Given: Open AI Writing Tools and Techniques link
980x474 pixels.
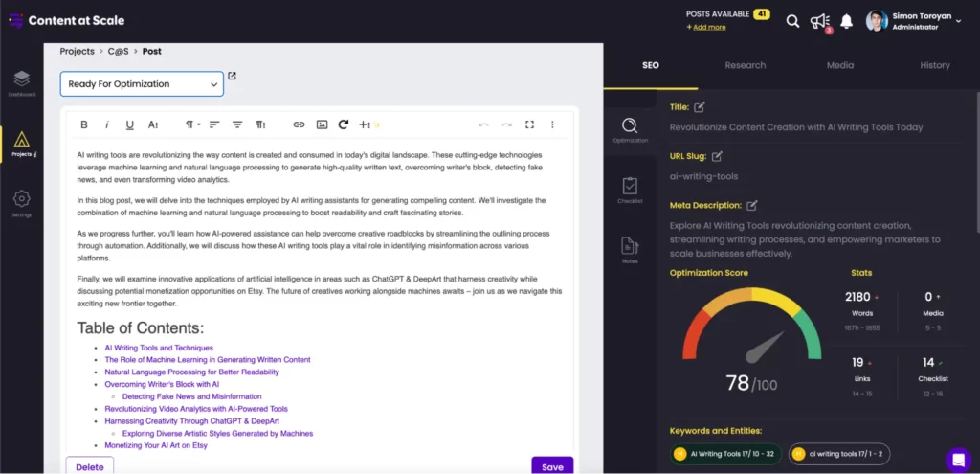Looking at the screenshot, I should click(x=159, y=348).
